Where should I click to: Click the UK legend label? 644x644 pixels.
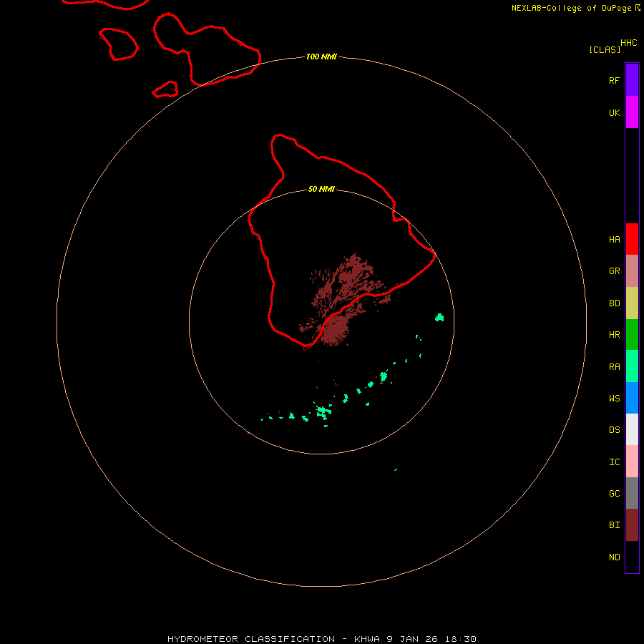tap(614, 112)
